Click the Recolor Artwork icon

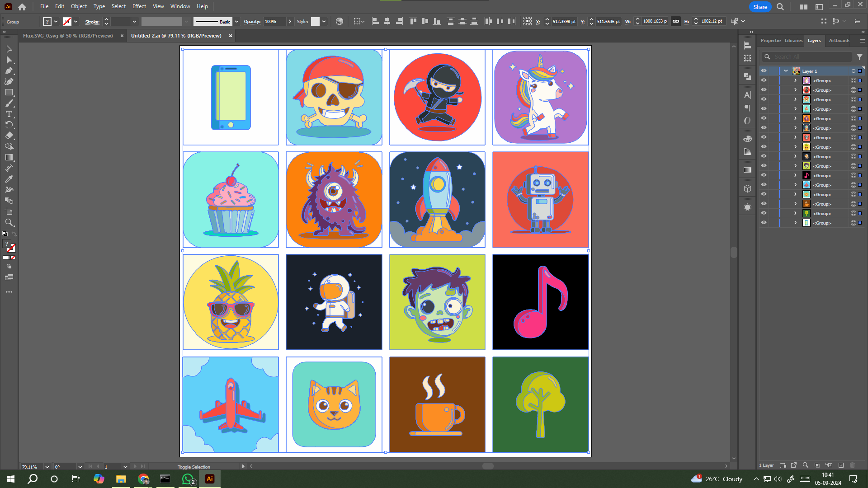click(340, 21)
